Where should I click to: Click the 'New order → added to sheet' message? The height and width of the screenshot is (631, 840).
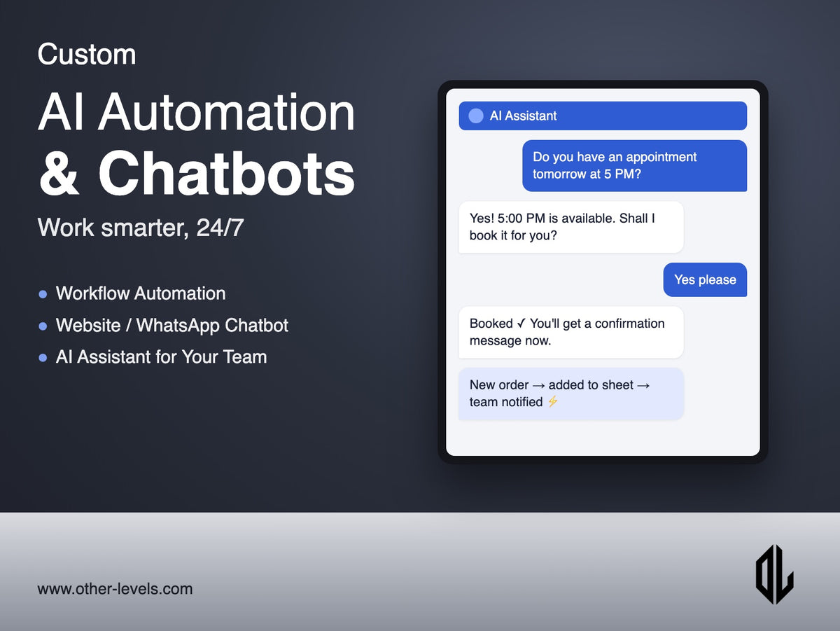click(x=571, y=394)
